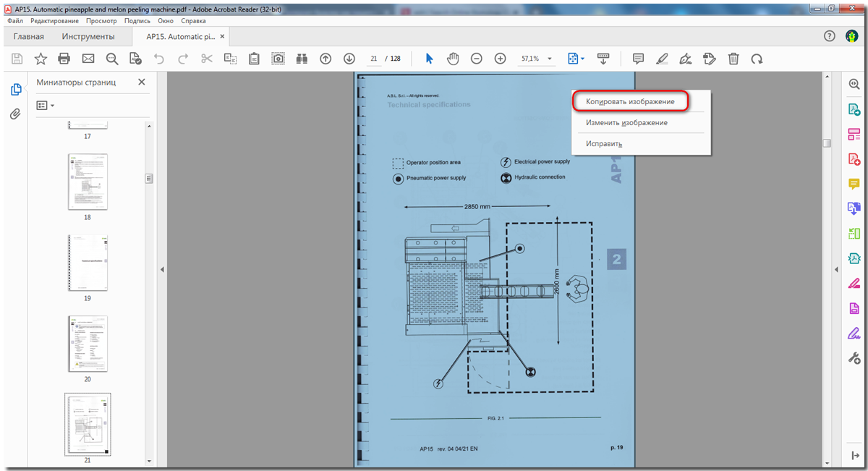Select page 19 thumbnail
The width and height of the screenshot is (868, 471).
(88, 263)
